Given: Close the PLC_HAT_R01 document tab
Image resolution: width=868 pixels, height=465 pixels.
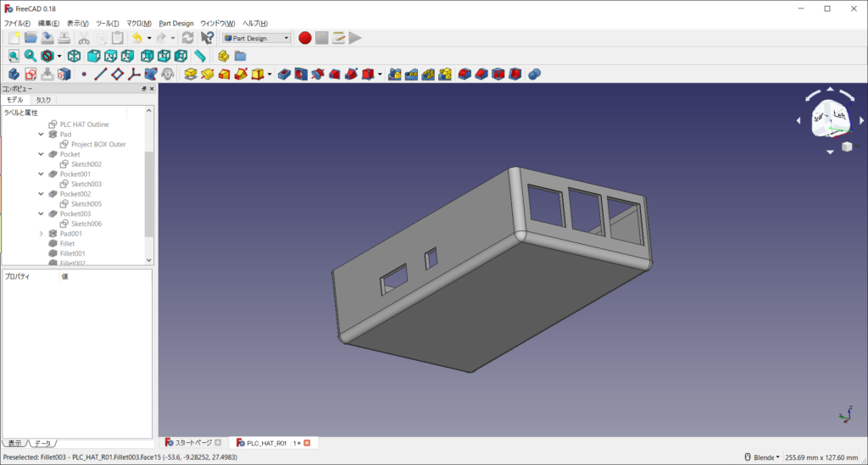Looking at the screenshot, I should point(307,443).
